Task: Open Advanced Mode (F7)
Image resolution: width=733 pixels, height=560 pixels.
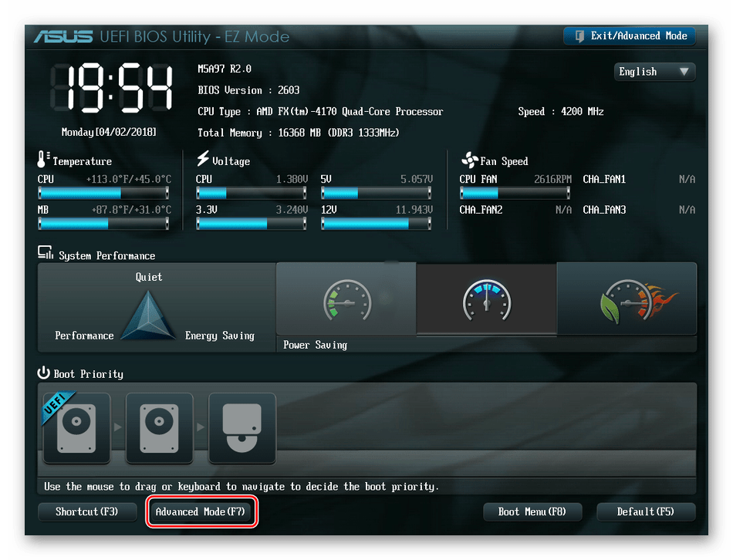Action: point(201,511)
